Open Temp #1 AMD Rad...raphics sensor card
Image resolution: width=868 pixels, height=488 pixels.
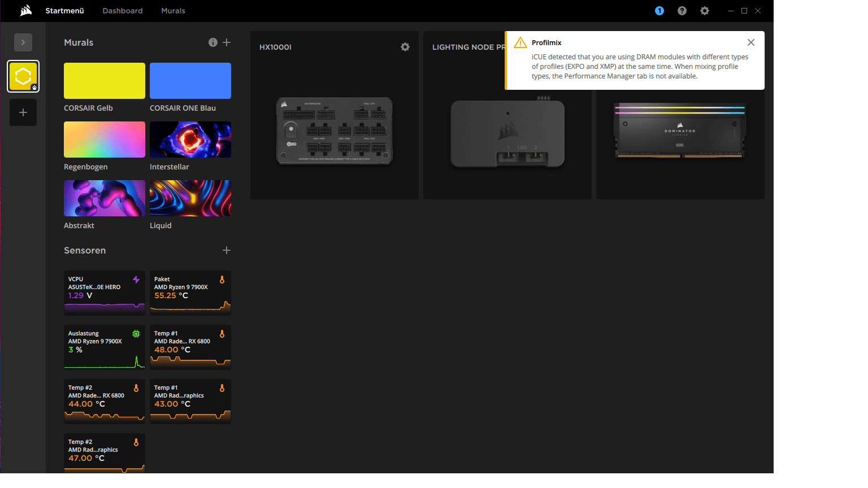tap(190, 402)
